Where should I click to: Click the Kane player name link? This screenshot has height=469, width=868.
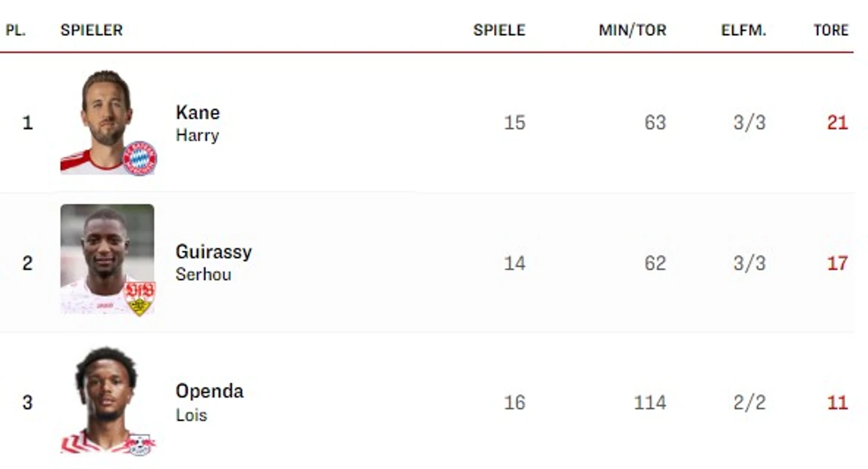click(x=197, y=112)
